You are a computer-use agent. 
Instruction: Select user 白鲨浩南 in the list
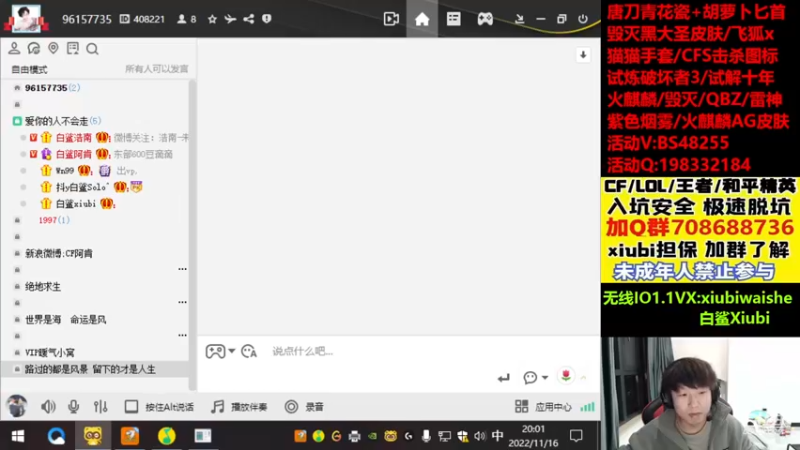coord(73,138)
